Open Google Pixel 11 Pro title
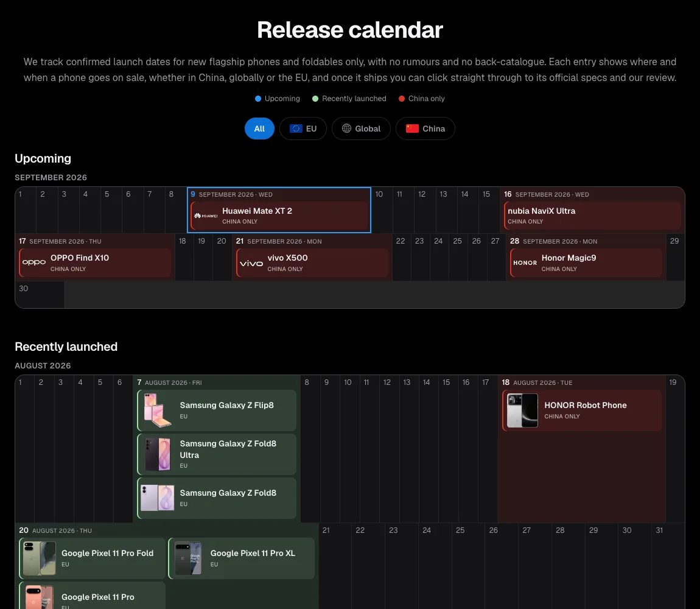The height and width of the screenshot is (609, 700). (98, 597)
